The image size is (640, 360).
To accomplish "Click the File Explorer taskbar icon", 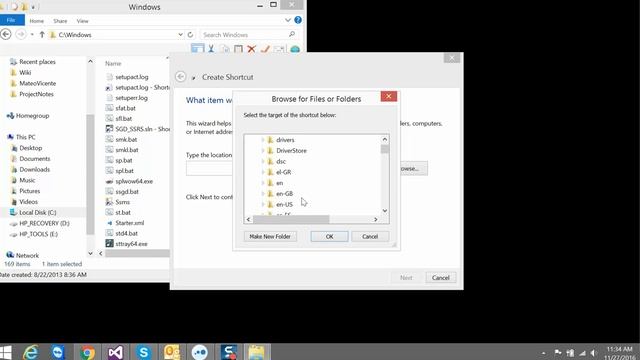I will click(256, 352).
